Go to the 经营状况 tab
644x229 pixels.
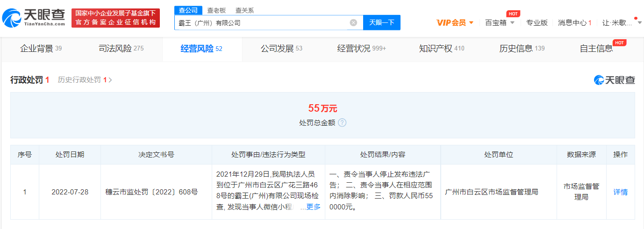coord(362,49)
